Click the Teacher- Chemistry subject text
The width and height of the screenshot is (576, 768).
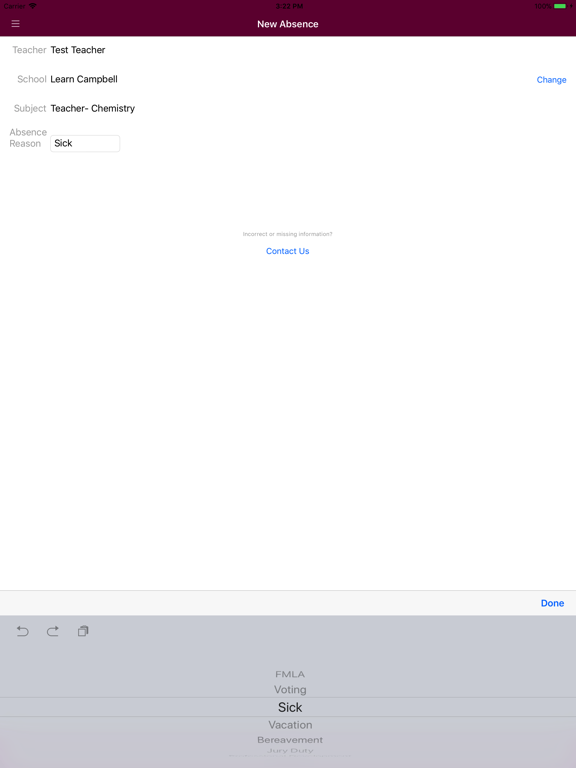93,108
